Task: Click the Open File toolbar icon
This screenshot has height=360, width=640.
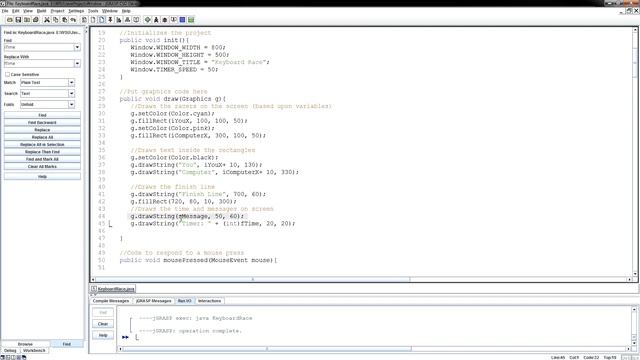Action: (x=9, y=20)
